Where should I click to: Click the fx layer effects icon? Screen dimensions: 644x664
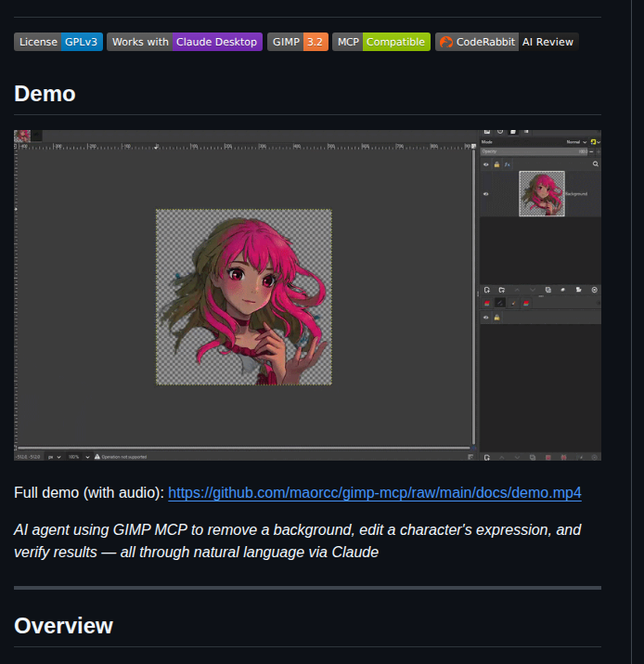(508, 164)
